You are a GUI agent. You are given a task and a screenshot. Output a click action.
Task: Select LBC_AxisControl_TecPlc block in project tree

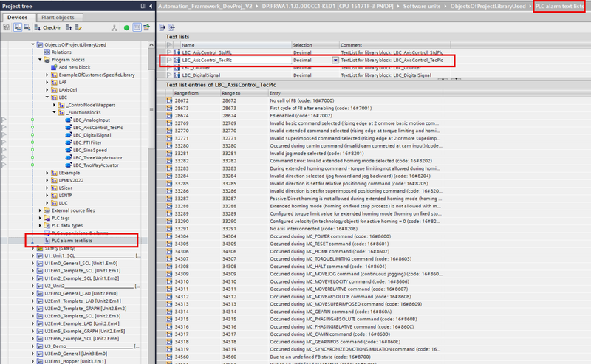pyautogui.click(x=98, y=127)
